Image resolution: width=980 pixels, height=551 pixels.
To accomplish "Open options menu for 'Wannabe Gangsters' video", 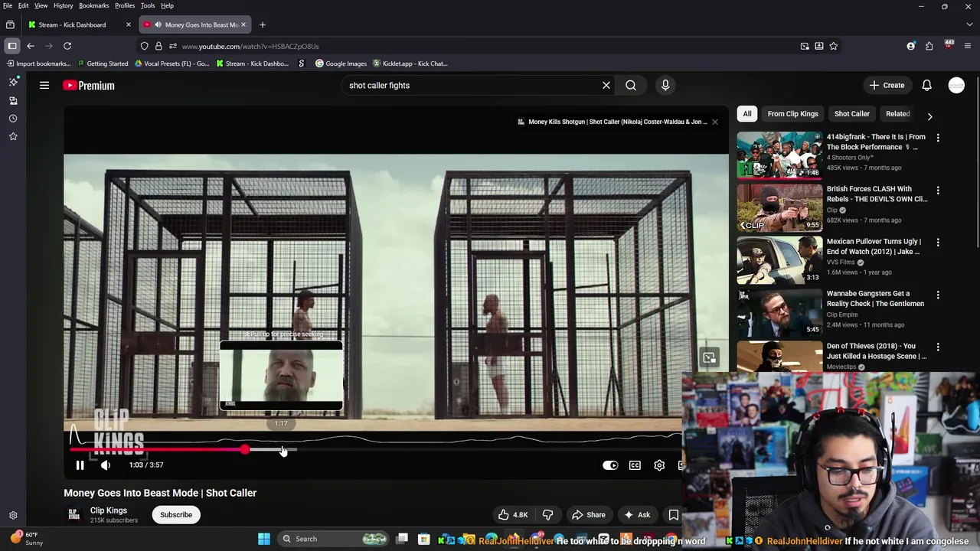I will click(x=938, y=295).
